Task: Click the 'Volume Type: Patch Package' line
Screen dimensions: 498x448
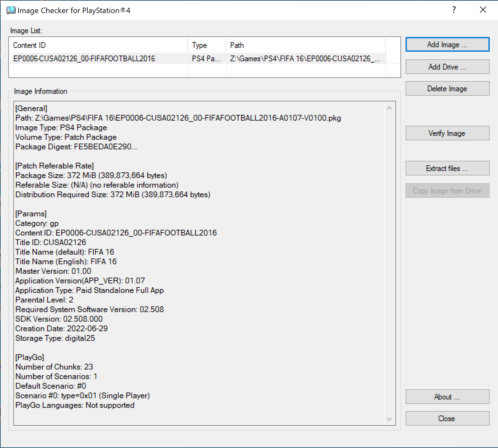Action: 66,137
